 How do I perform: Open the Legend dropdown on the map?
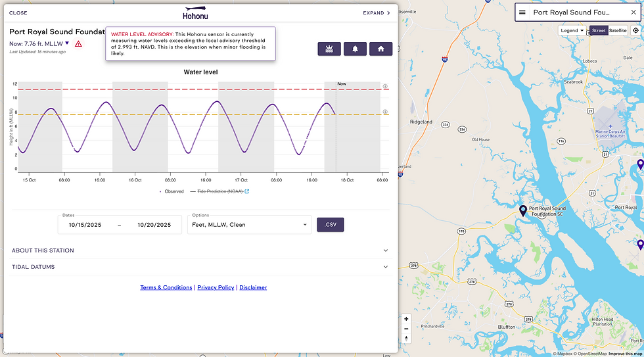tap(572, 30)
